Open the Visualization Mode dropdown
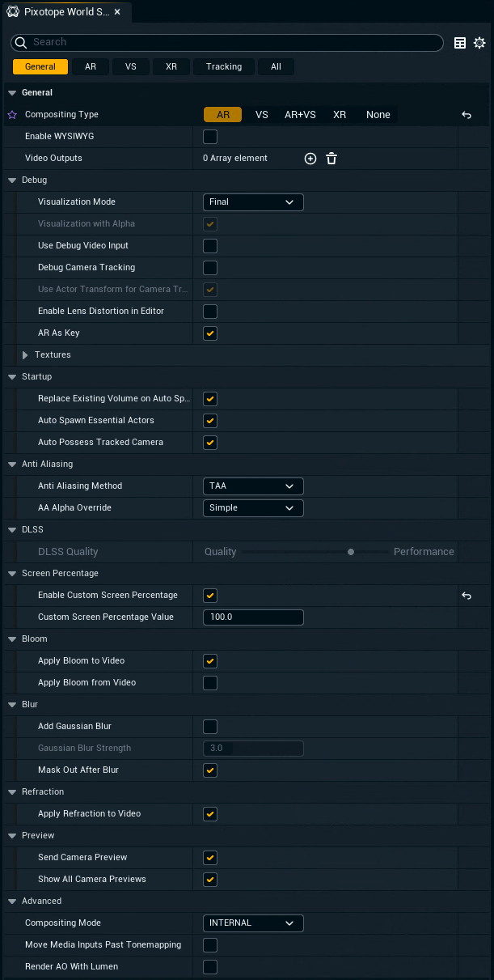 pos(253,202)
